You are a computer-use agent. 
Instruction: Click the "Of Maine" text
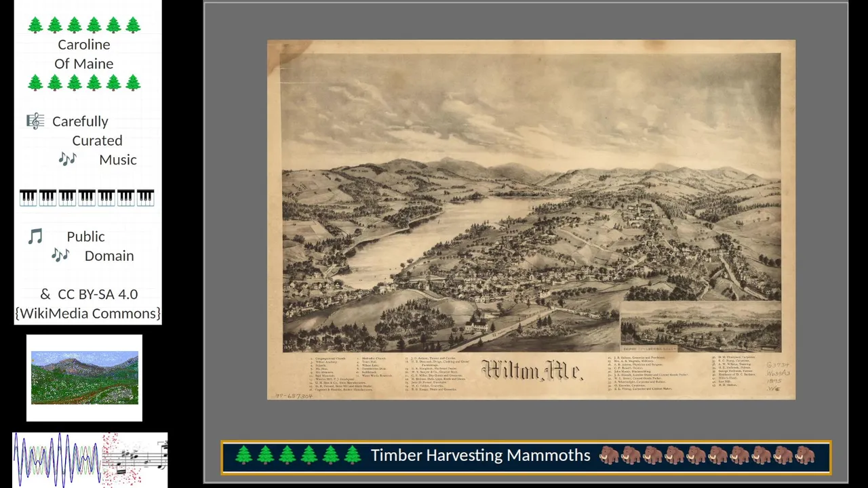pyautogui.click(x=84, y=64)
